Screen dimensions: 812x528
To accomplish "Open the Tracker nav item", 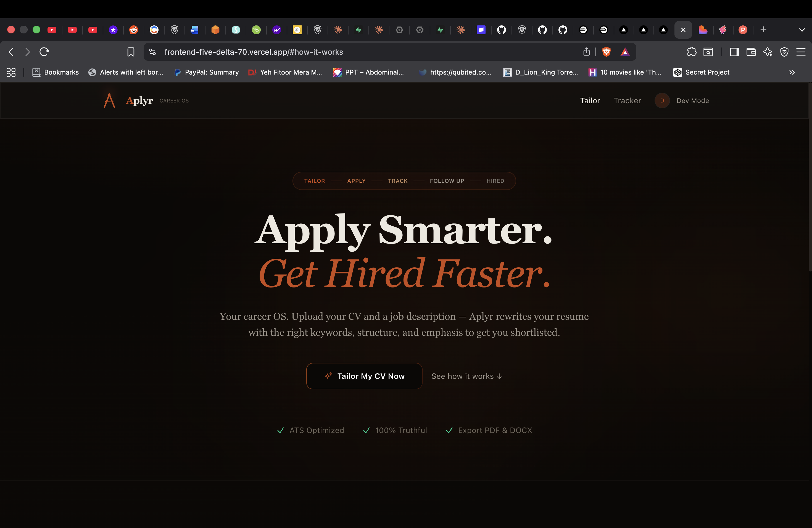I will (x=627, y=101).
